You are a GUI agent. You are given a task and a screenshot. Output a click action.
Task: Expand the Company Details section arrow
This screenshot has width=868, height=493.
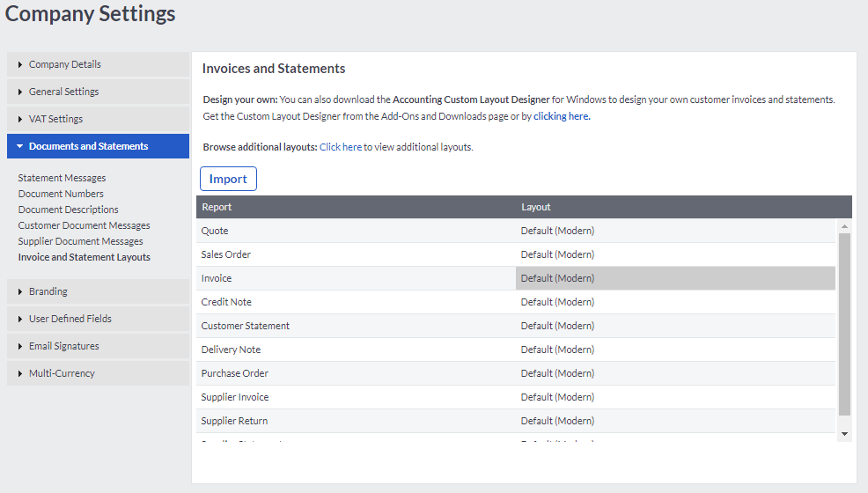[x=20, y=65]
